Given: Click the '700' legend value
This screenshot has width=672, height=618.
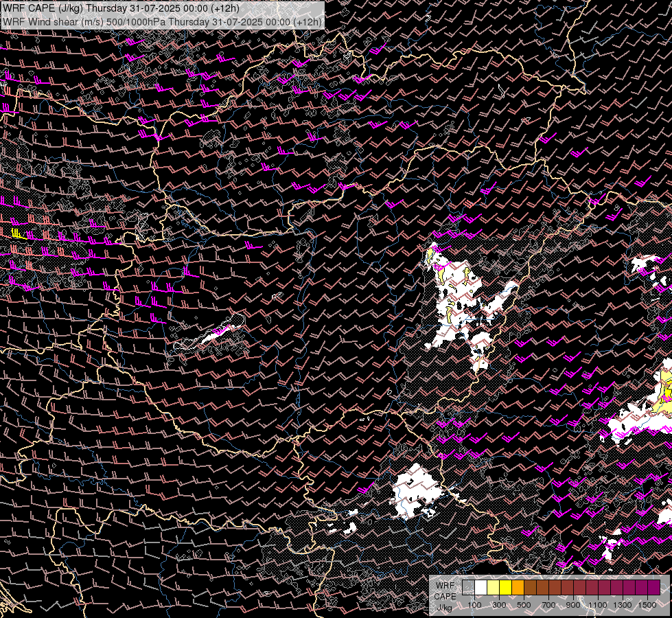Looking at the screenshot, I should click(548, 605).
